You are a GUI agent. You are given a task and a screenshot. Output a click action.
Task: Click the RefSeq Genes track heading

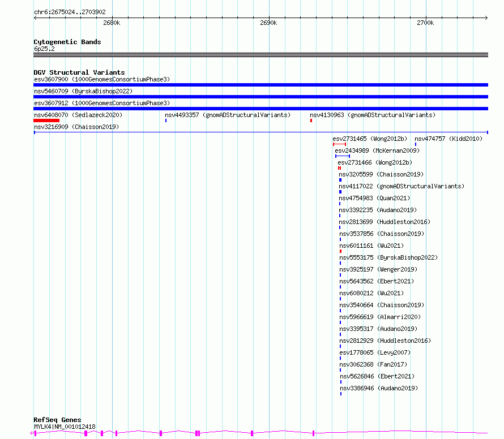[57, 420]
